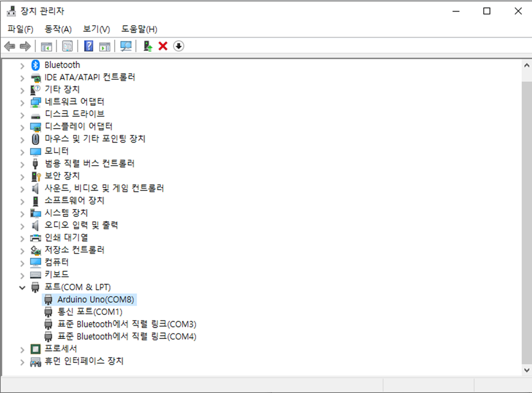Select the 통신 포트(COM1) device

pyautogui.click(x=90, y=312)
